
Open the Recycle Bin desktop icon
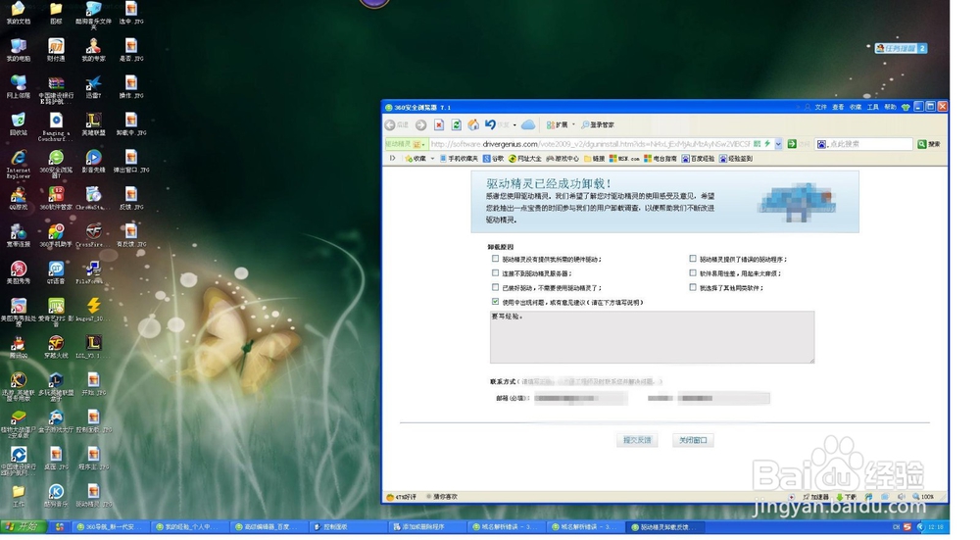(x=18, y=123)
